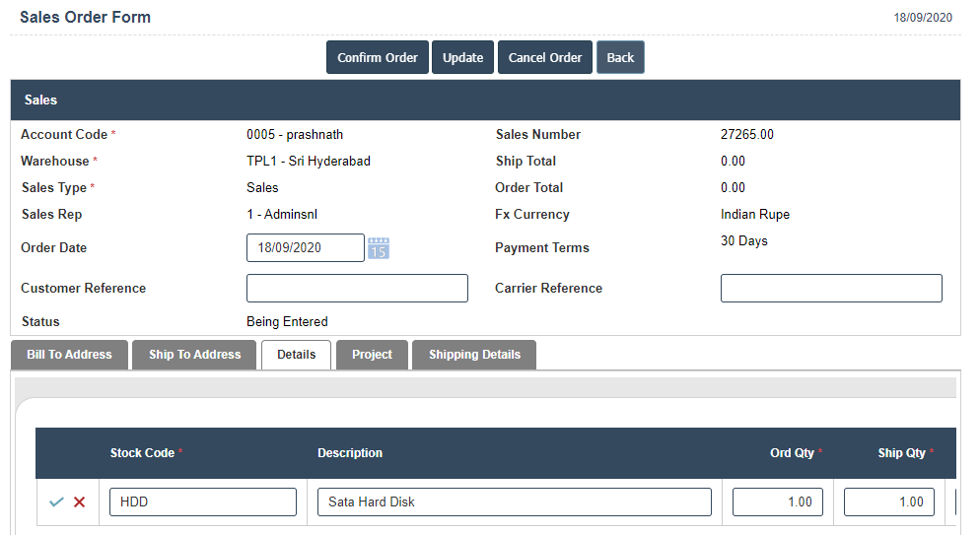Switch to the Bill To Address tab
The image size is (980, 535).
coord(69,355)
